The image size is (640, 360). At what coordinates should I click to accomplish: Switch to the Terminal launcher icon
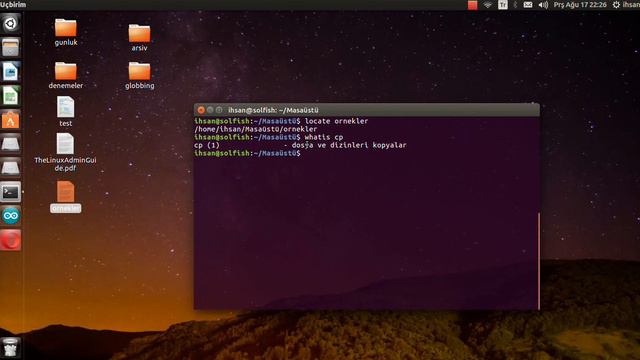point(10,192)
